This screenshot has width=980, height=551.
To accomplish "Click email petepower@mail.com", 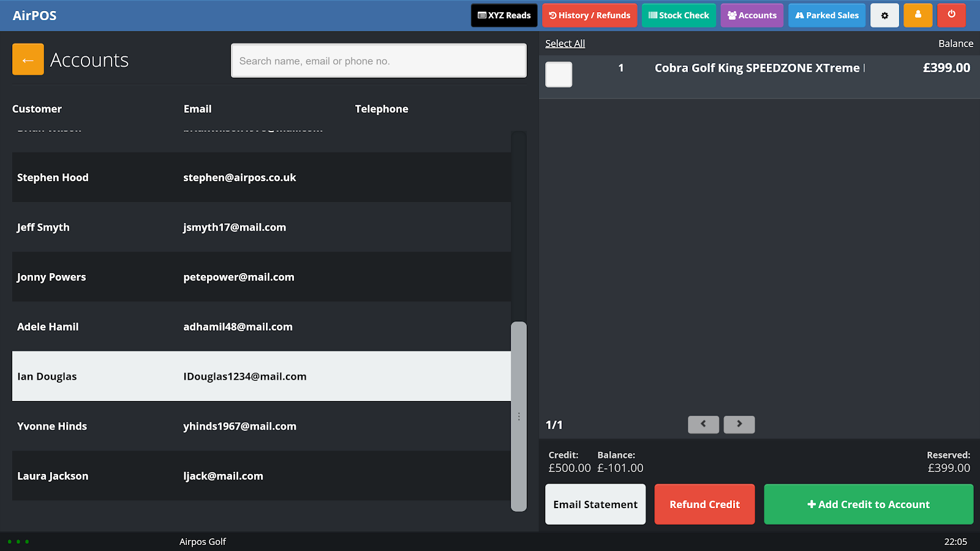I will [239, 277].
